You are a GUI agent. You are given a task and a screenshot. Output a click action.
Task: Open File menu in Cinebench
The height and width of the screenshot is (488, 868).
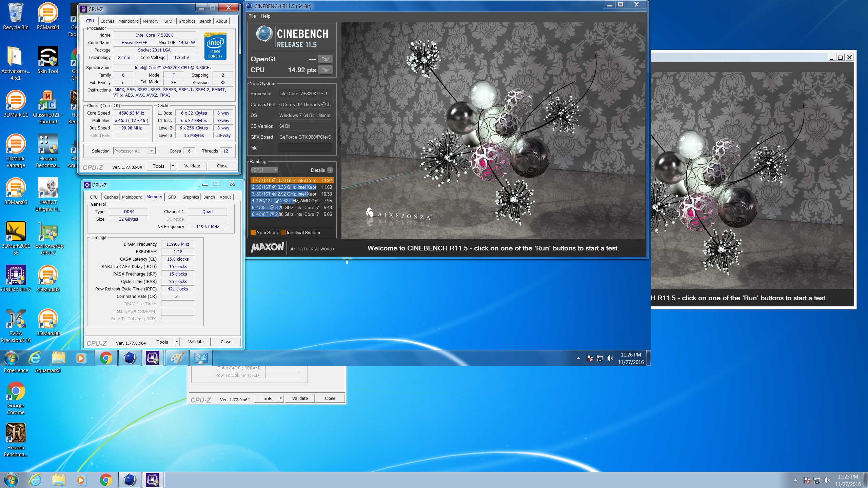click(252, 16)
